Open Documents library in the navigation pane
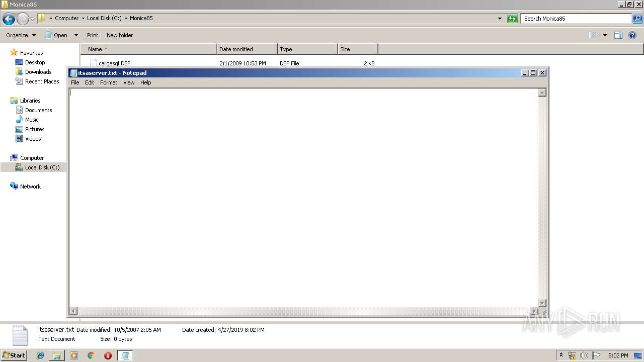 38,110
